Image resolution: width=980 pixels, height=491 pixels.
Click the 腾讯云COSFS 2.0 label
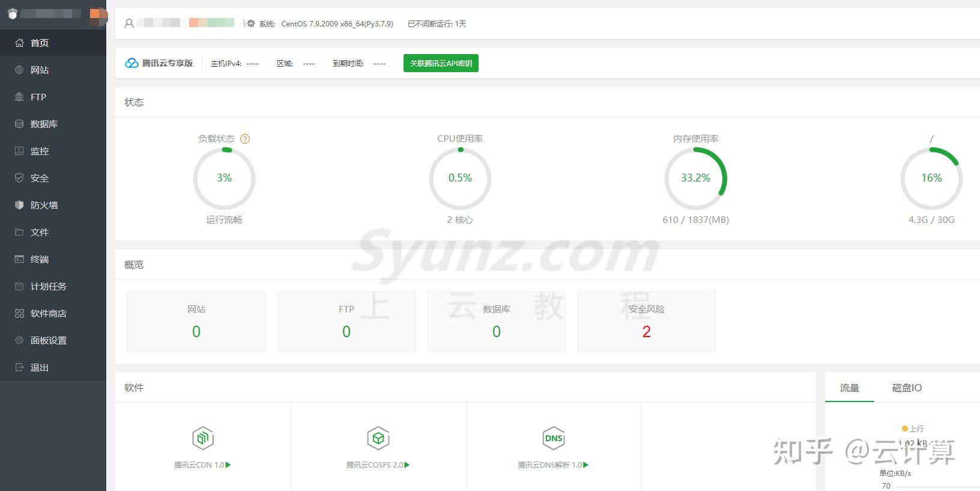click(x=375, y=465)
